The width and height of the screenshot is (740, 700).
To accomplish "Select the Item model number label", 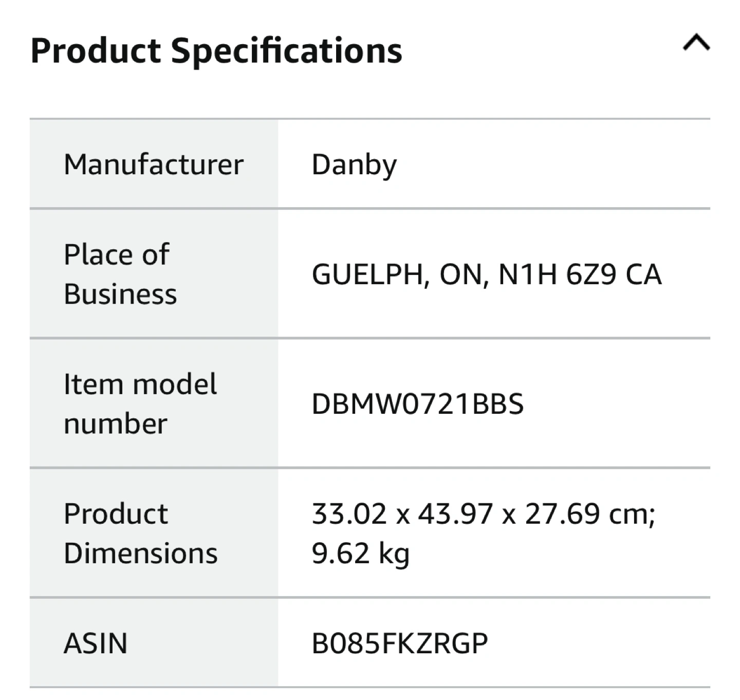I will 140,403.
